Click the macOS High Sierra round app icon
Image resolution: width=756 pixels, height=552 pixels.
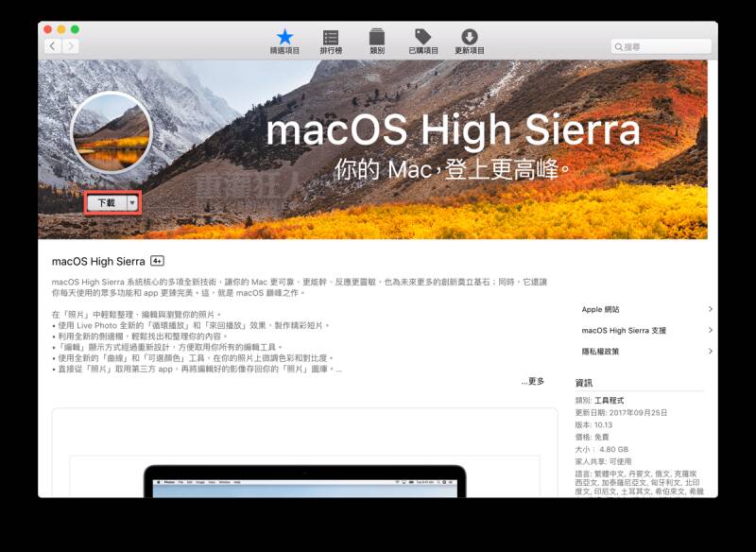112,132
